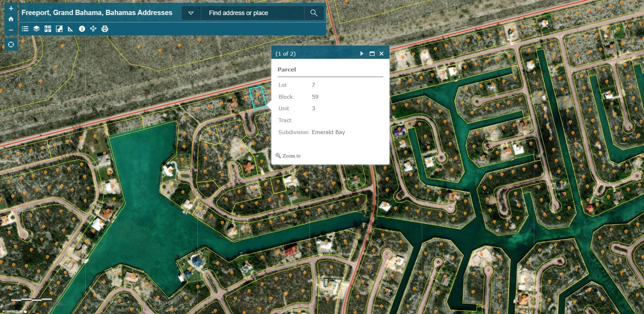Expand the search source dropdown
The image size is (644, 314).
pos(191,13)
